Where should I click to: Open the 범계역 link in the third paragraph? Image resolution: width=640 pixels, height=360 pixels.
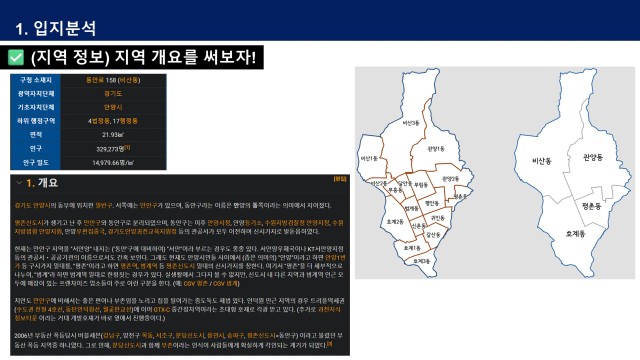click(149, 266)
